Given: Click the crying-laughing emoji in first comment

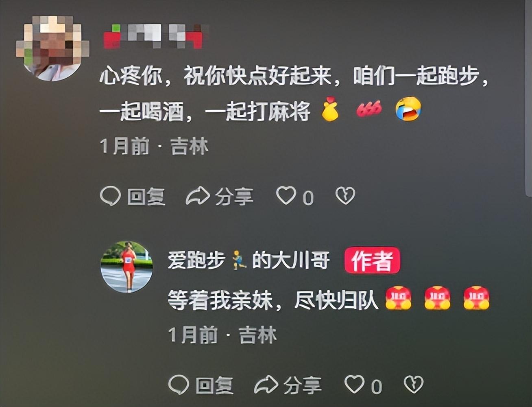Looking at the screenshot, I should tap(408, 109).
